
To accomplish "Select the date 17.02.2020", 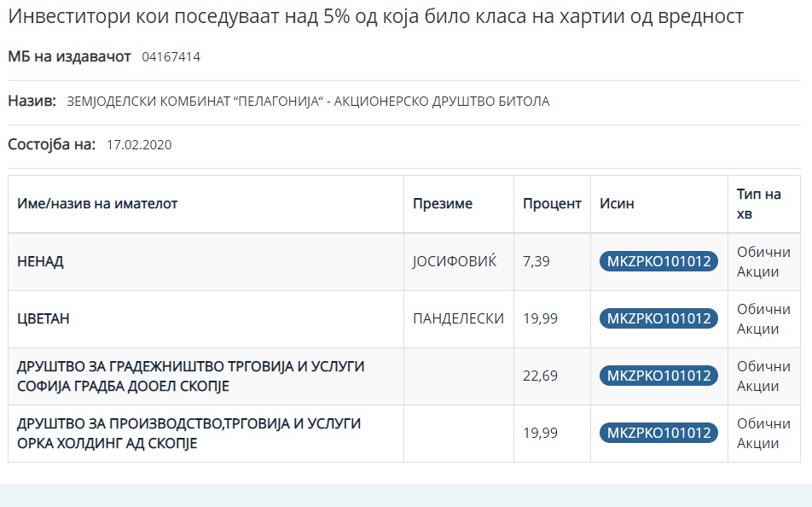I will pyautogui.click(x=139, y=145).
